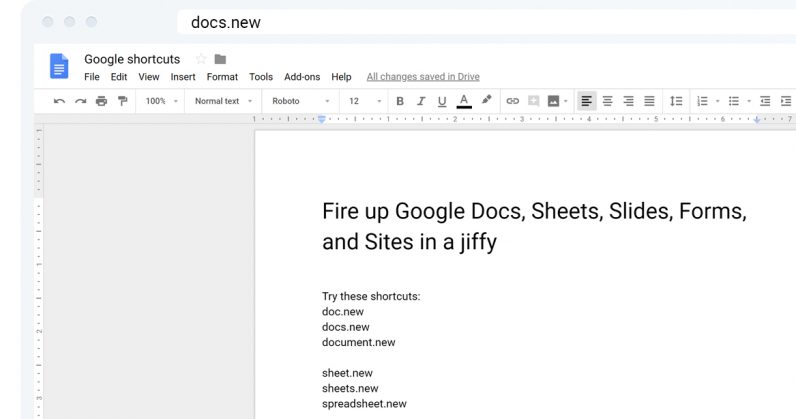Open line spacing options
796x419 pixels.
click(x=676, y=101)
